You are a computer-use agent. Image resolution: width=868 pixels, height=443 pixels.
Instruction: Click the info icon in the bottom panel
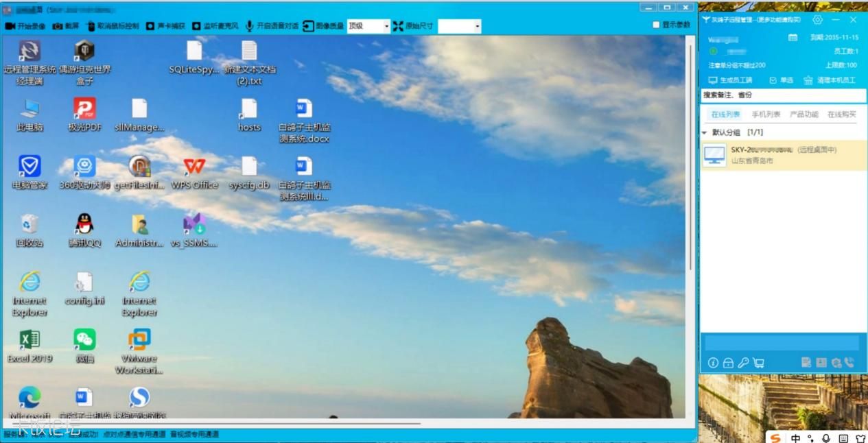pyautogui.click(x=713, y=363)
